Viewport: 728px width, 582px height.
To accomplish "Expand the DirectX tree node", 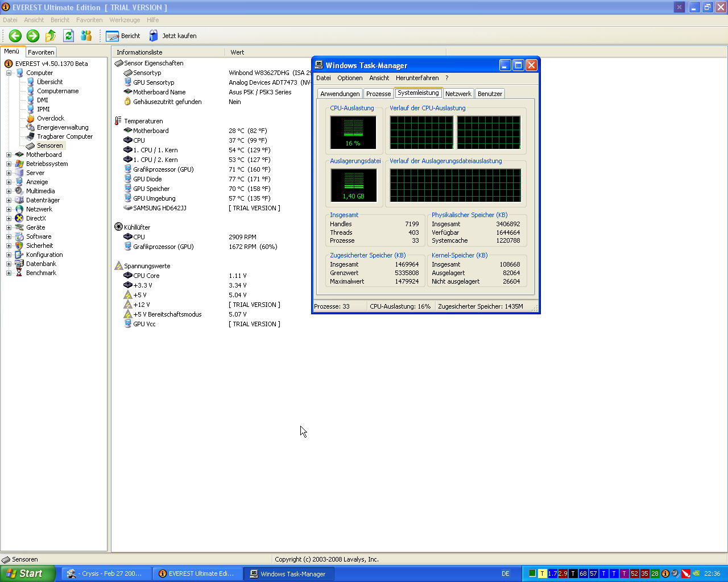I will [x=9, y=218].
